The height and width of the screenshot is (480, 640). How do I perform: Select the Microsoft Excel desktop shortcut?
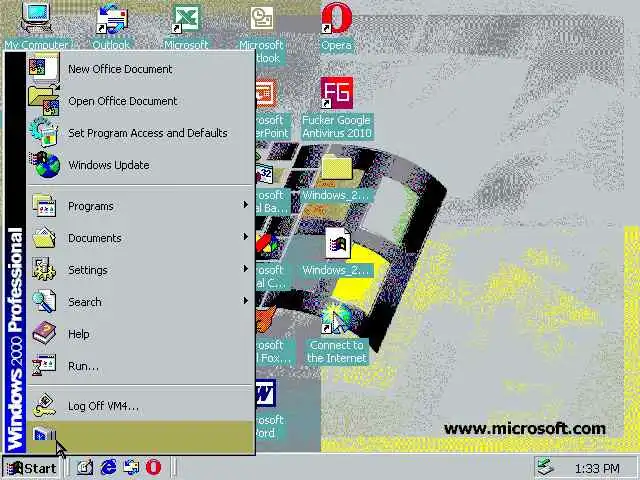coord(186,27)
